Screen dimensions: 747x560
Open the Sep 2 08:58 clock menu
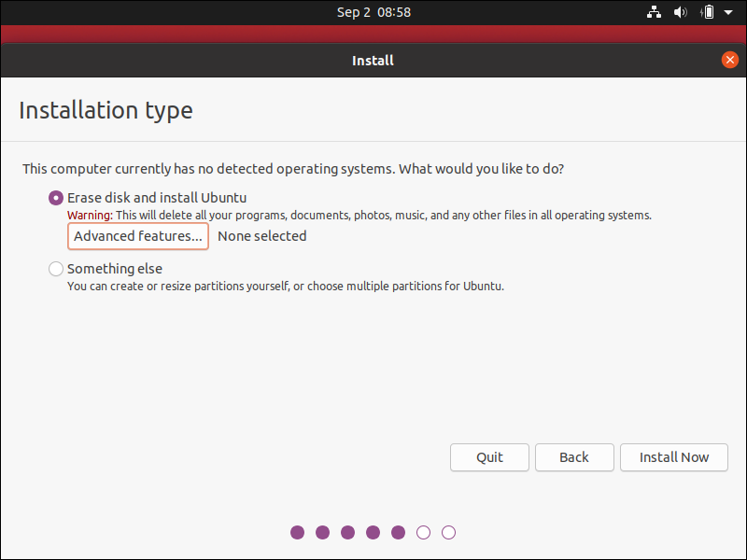[373, 12]
